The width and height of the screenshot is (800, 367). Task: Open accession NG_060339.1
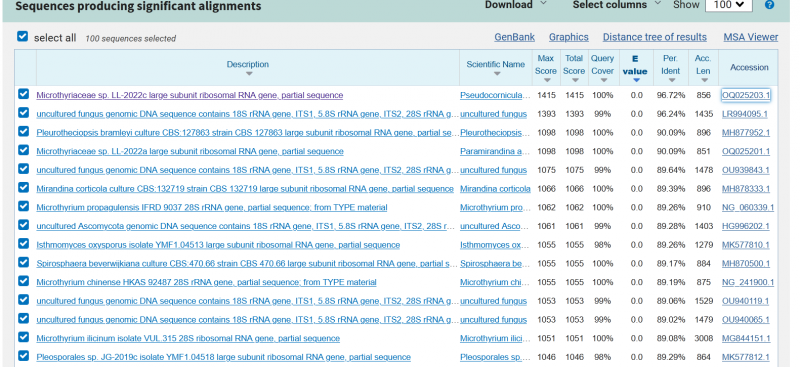pos(748,208)
